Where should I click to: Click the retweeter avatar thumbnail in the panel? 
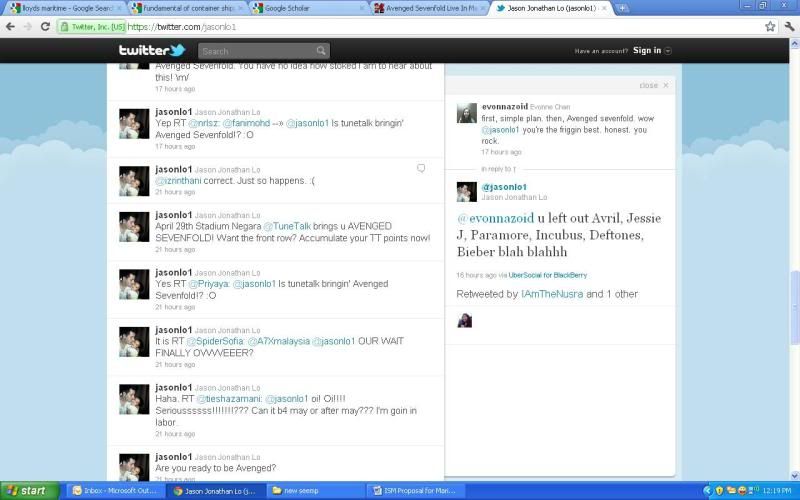pyautogui.click(x=466, y=320)
